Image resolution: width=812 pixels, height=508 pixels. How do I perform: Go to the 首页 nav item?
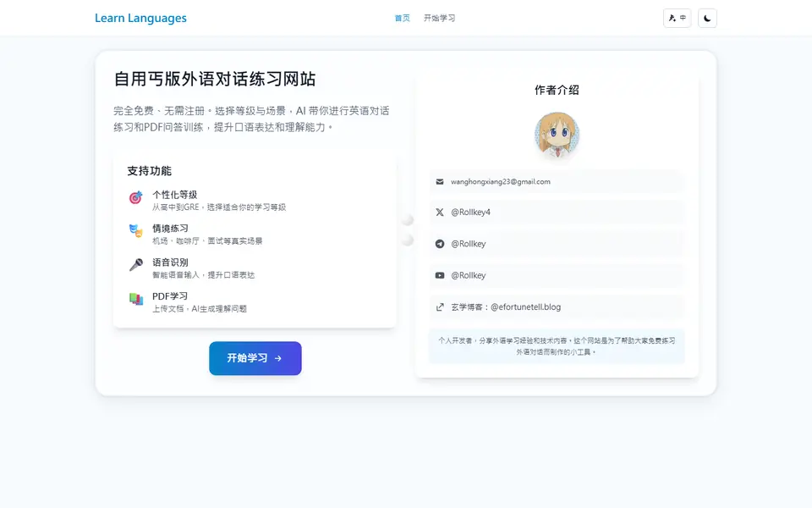[402, 18]
